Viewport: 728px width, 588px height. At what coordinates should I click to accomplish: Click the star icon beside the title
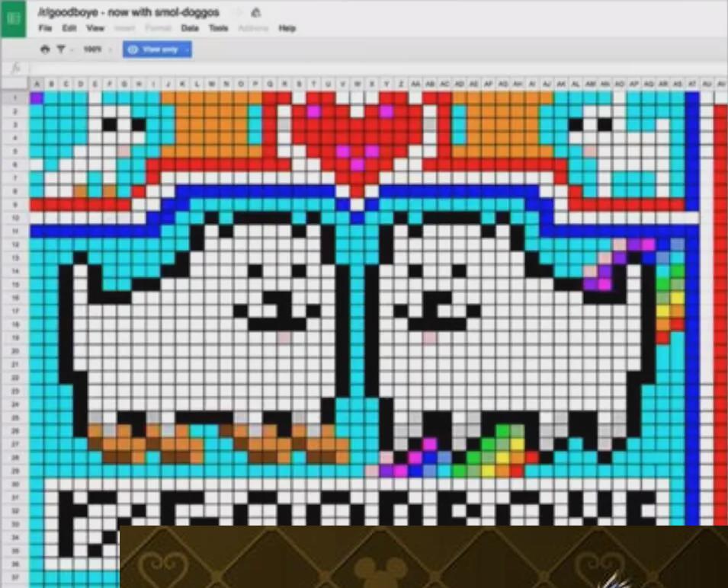239,12
